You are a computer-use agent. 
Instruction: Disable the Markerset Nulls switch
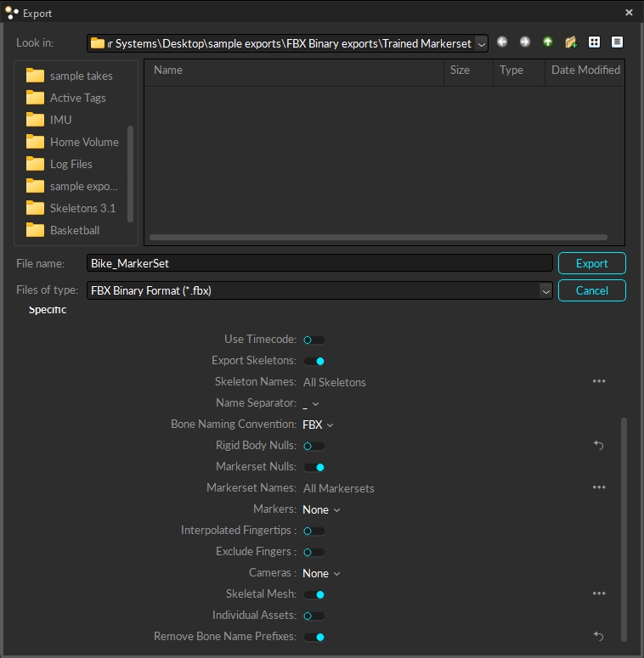(x=314, y=467)
